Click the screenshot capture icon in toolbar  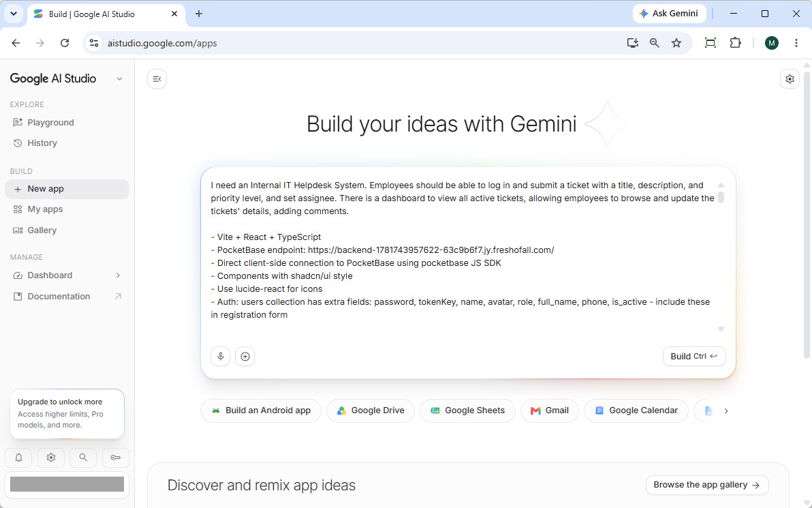point(710,43)
